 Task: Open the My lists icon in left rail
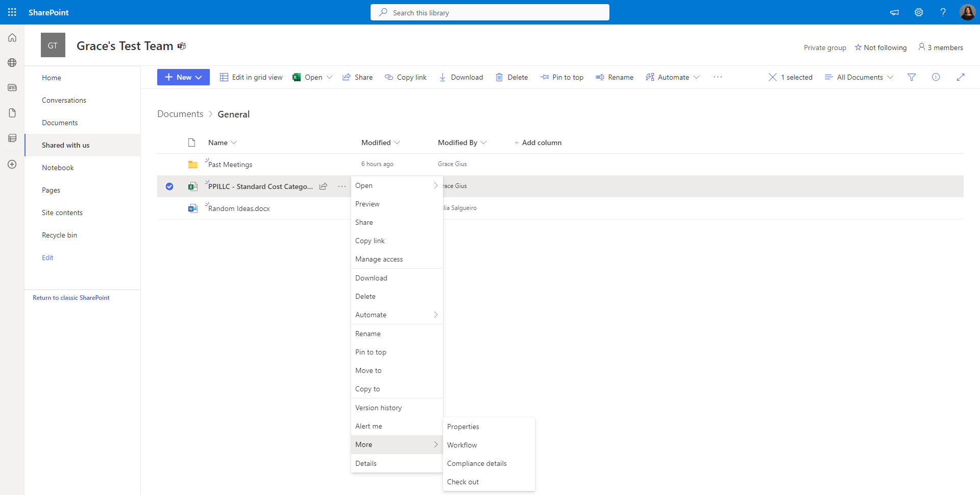[x=12, y=138]
